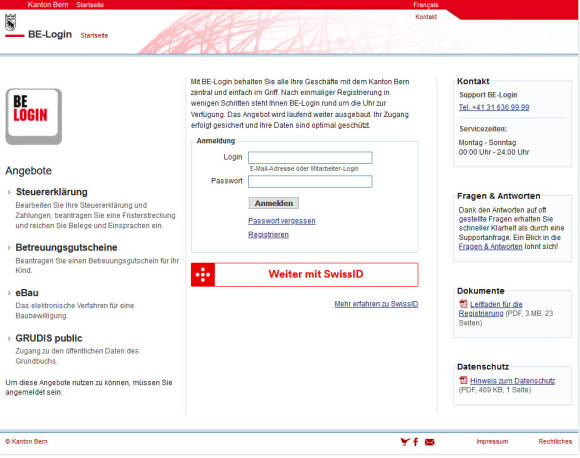Click the email envelope icon in footer
580x458 pixels.
coord(429,442)
